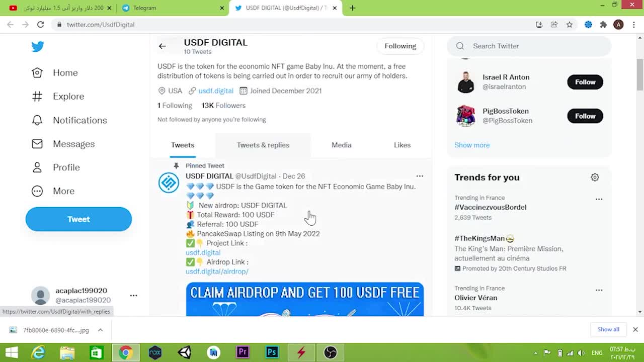Viewport: 644px width, 362px height.
Task: Follow PigBossToken account
Action: coord(585,116)
